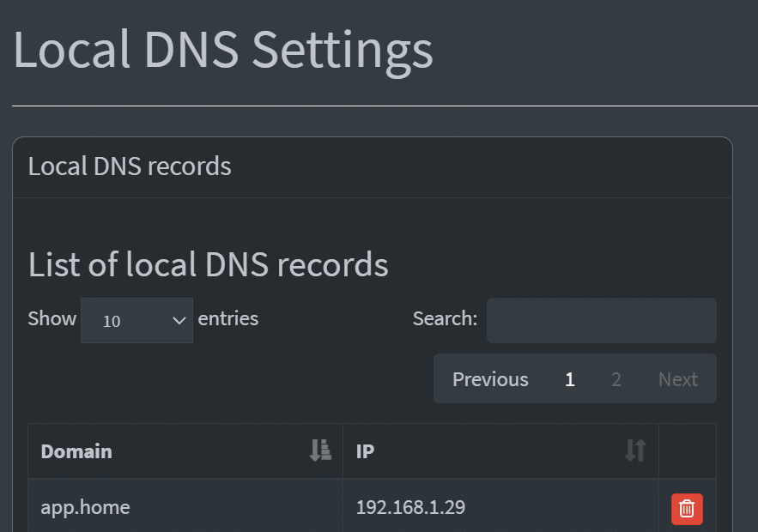Click the Local DNS records panel header
Viewport: 758px width, 532px height.
pos(373,167)
